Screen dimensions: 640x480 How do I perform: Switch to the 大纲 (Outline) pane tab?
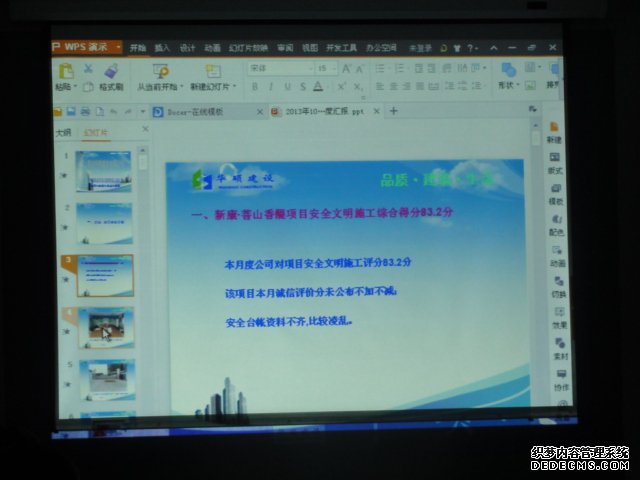pyautogui.click(x=62, y=131)
